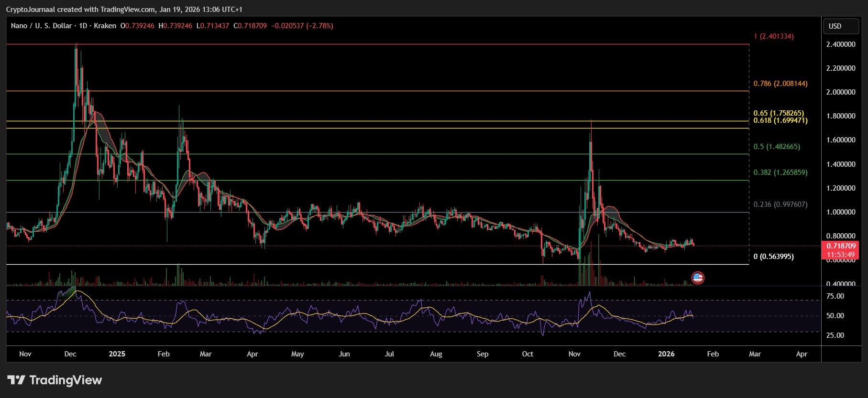Select the 0.5 (1.482665) Fibonacci label

pos(776,147)
